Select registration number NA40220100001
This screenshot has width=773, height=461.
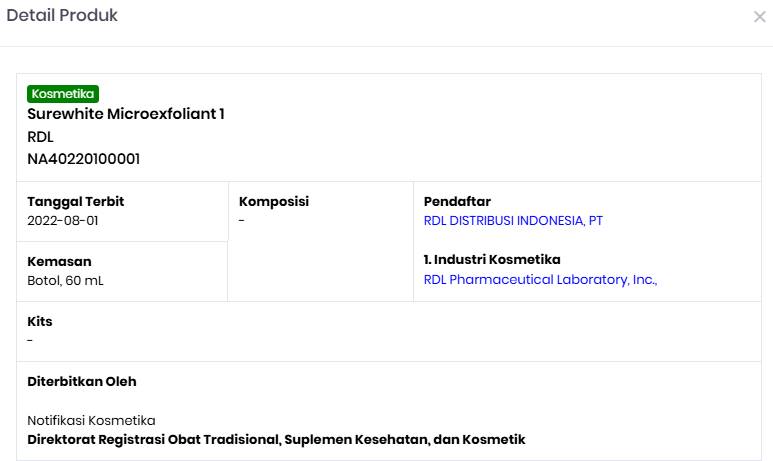point(84,159)
